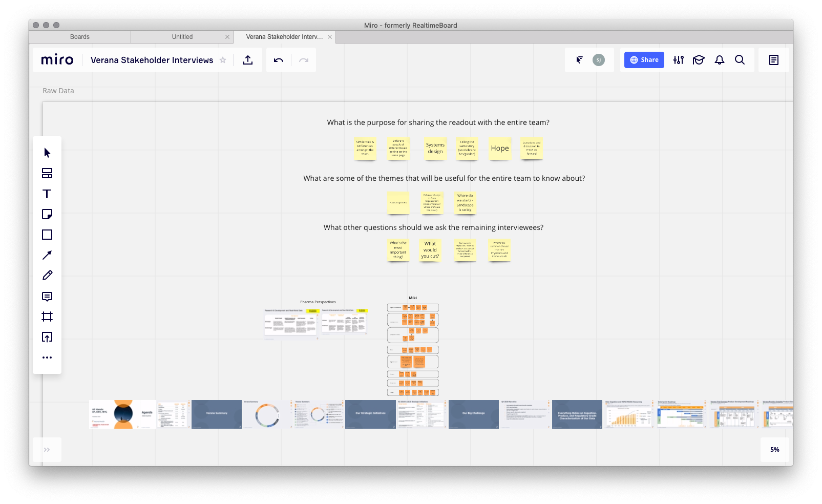Switch to the Untitled tab
822x504 pixels.
182,37
